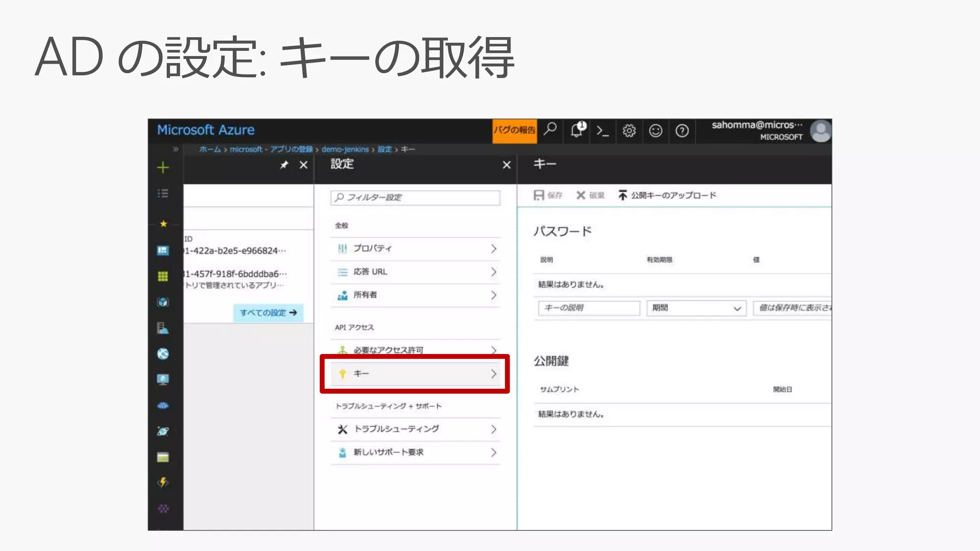Click demo-jenkins in the breadcrumb
This screenshot has height=551, width=980.
[x=345, y=149]
